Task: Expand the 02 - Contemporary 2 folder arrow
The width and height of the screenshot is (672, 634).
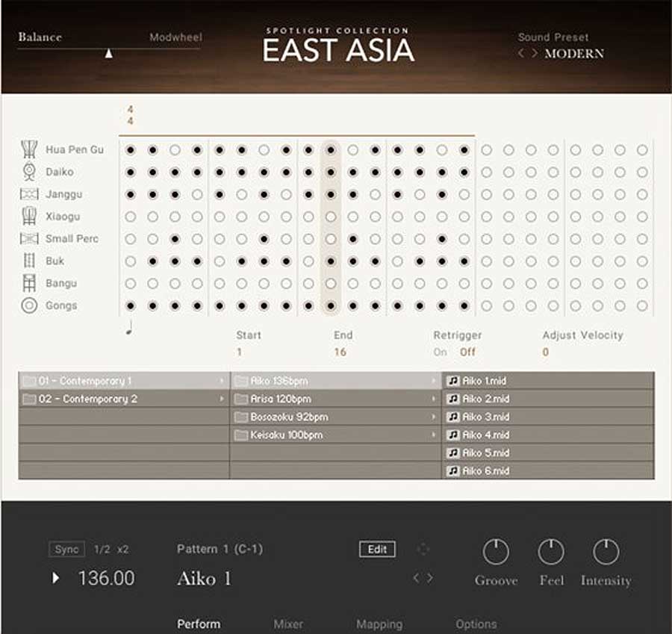Action: click(x=222, y=399)
